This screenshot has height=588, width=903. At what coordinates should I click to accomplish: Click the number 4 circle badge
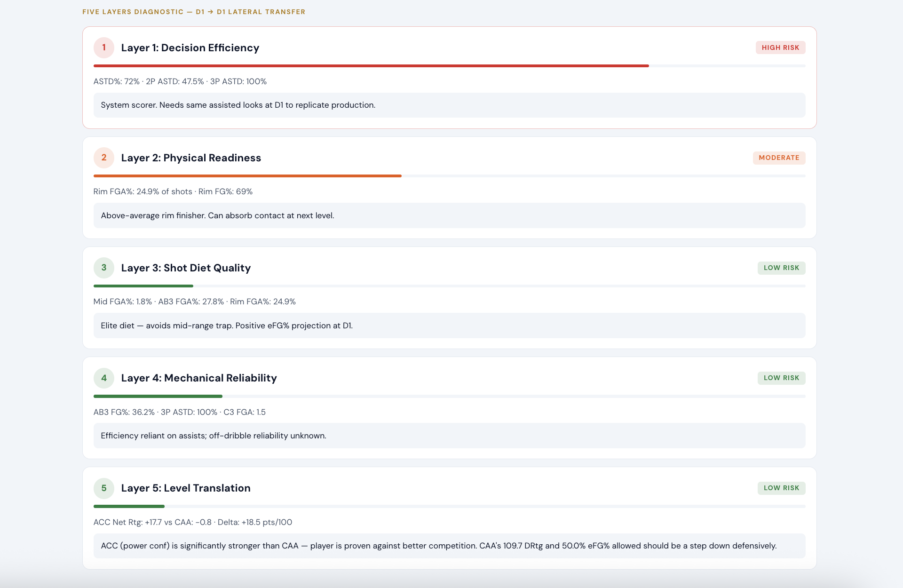(104, 378)
